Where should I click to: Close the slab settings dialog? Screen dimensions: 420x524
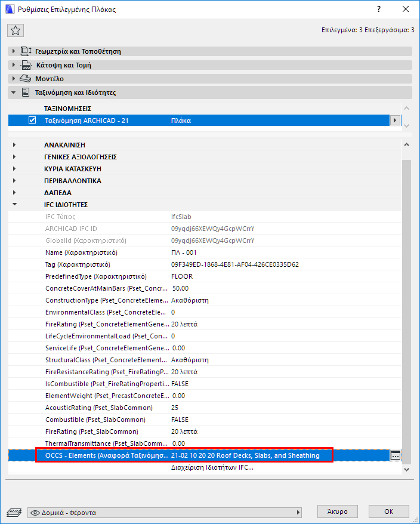click(406, 9)
